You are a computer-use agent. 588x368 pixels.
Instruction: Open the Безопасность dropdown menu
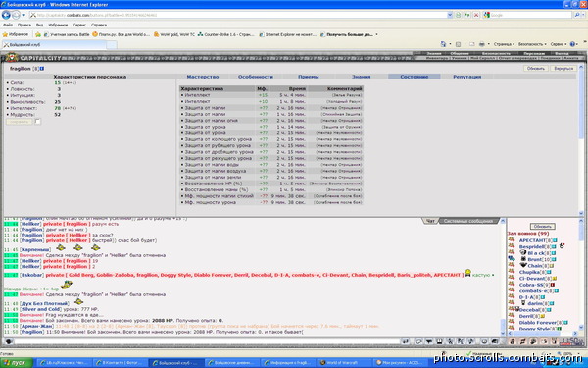tap(532, 44)
